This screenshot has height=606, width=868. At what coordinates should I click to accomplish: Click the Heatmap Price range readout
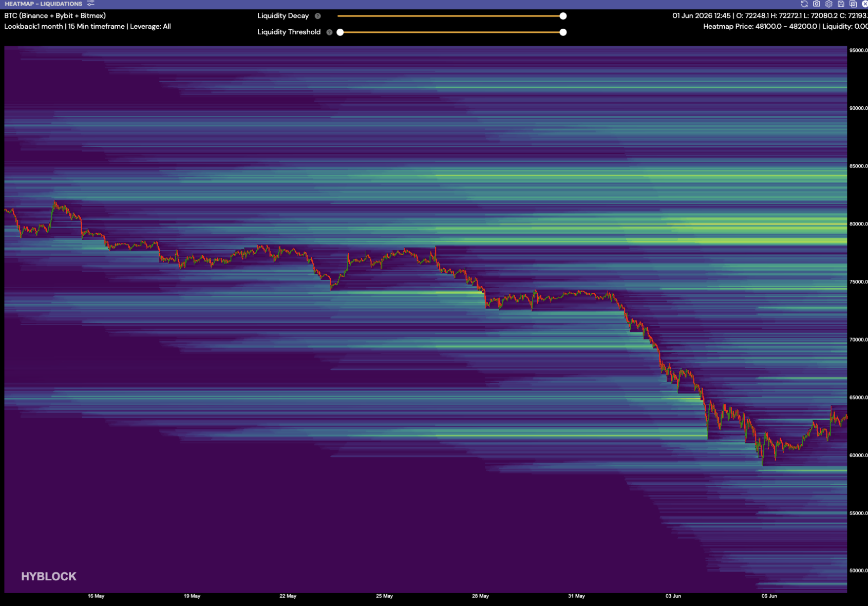[x=785, y=26]
